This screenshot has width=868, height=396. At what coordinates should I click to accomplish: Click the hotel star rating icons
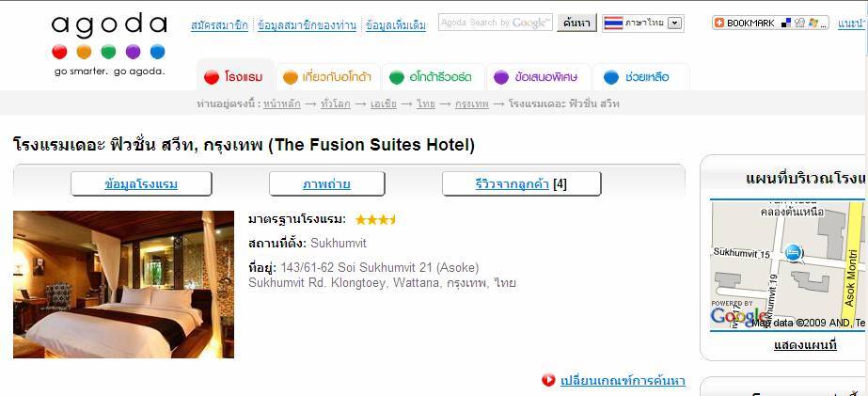point(376,220)
